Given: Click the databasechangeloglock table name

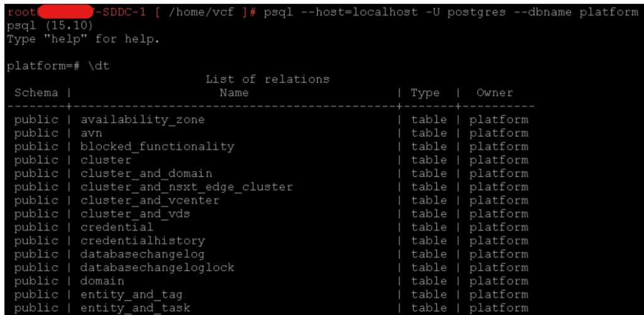Looking at the screenshot, I should [x=157, y=268].
